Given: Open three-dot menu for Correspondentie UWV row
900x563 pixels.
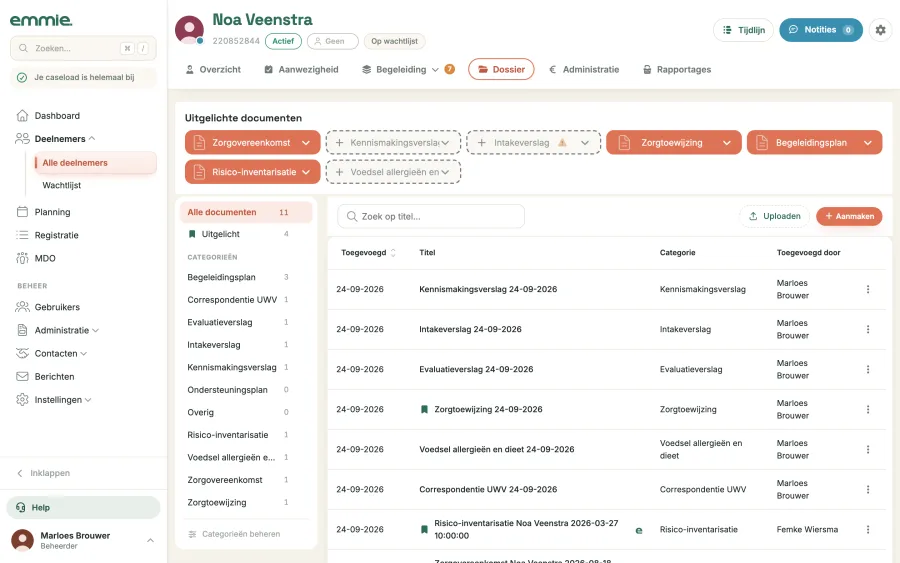Looking at the screenshot, I should click(x=868, y=490).
